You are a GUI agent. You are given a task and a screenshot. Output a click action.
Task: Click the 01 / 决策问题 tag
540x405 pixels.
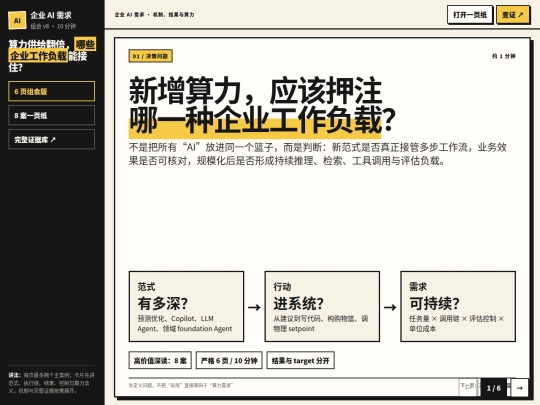click(x=150, y=56)
